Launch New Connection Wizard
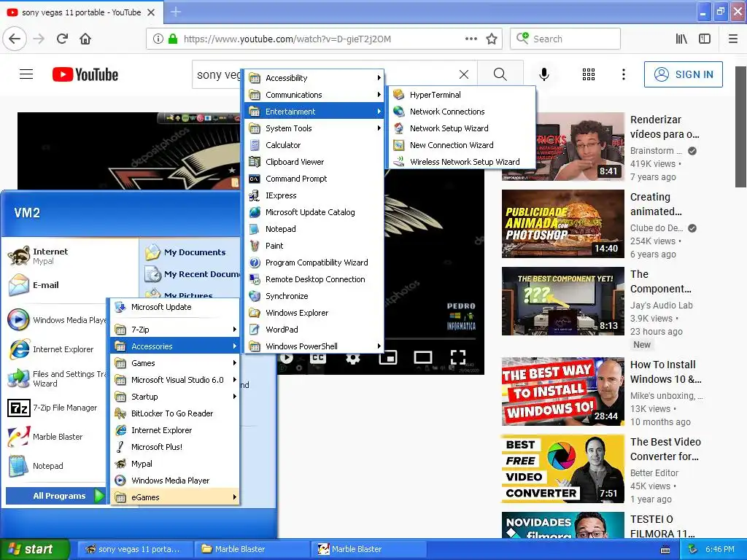 tap(461, 145)
